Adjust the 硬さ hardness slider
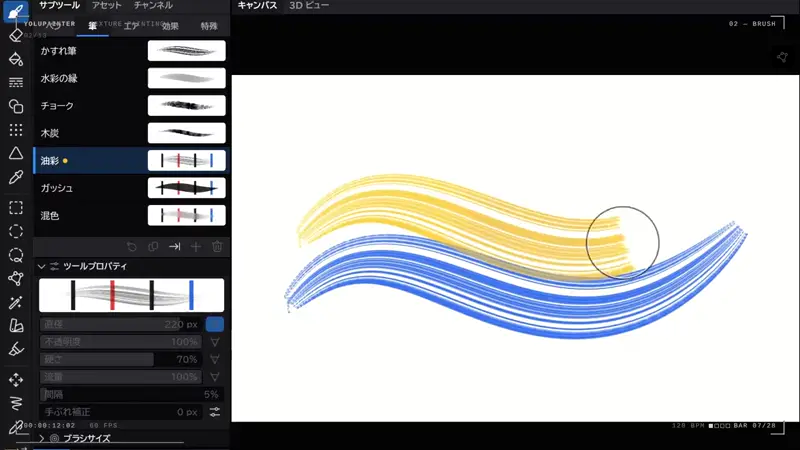Screen dimensions: 800x450 coord(121,359)
